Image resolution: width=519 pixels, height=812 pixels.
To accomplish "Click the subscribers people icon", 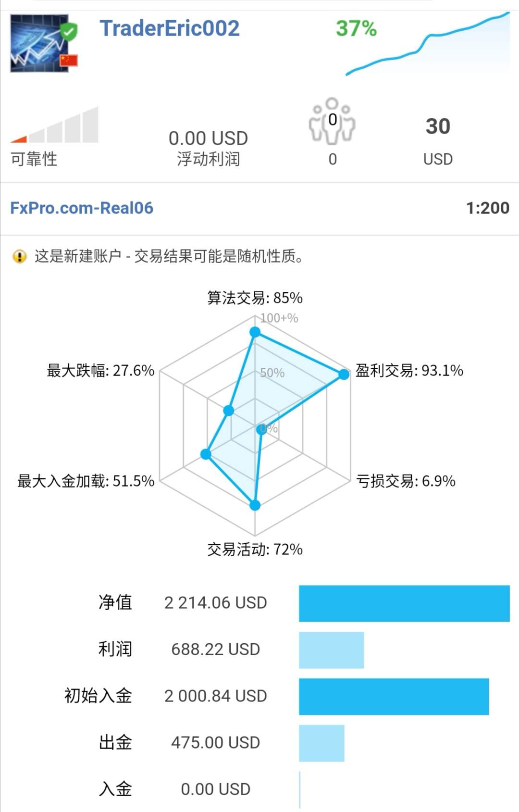I will (x=332, y=121).
